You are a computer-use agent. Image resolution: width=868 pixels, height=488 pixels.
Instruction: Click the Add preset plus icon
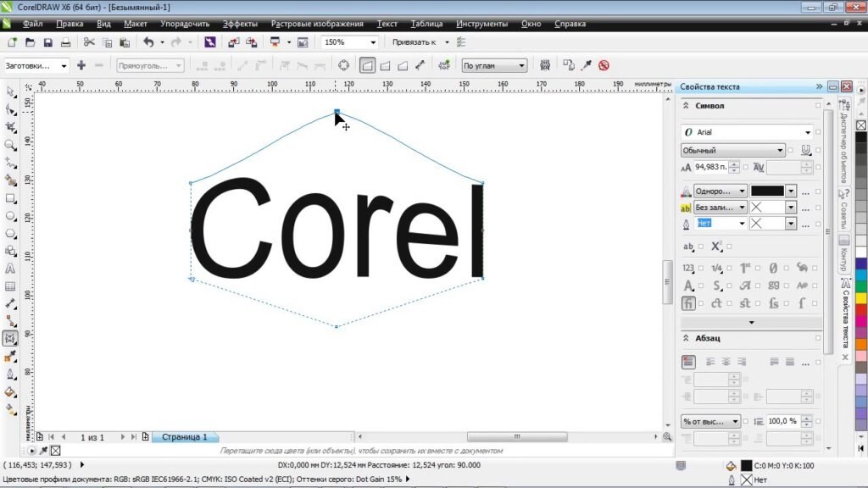[81, 65]
